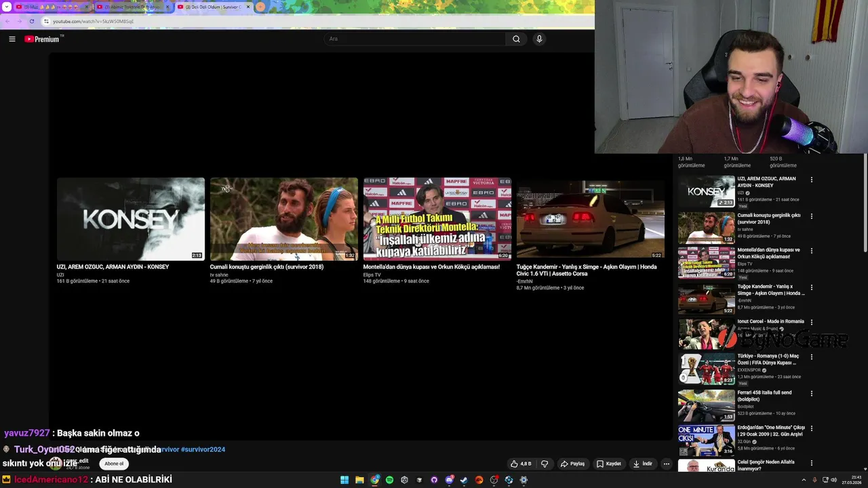Image resolution: width=868 pixels, height=488 pixels.
Task: Open Chrome from the taskbar
Action: pos(374,480)
